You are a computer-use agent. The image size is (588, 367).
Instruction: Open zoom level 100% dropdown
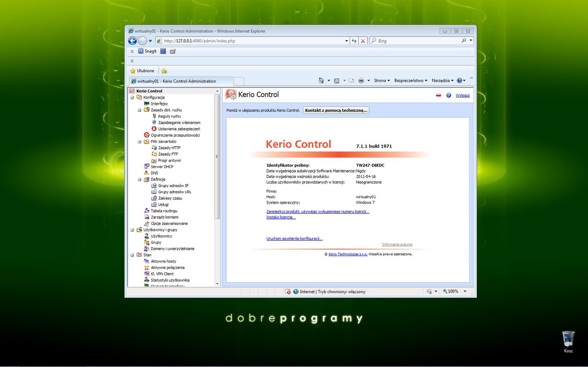pos(465,291)
